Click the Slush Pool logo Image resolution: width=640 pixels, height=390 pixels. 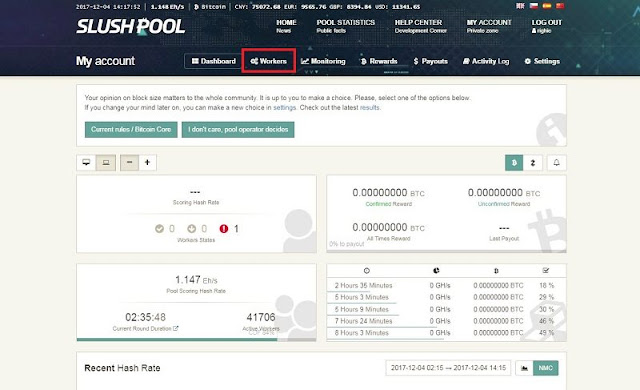click(x=131, y=27)
